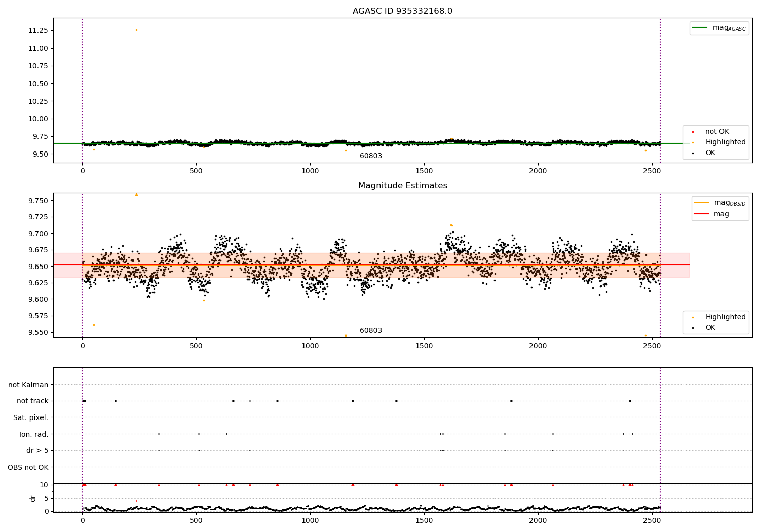Click the 'AGASC ID 935332168.0' plot title

(x=402, y=11)
